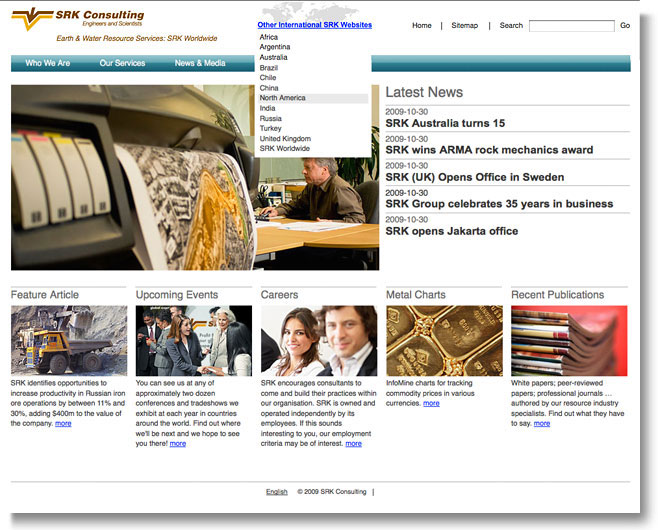
Task: Read SRK (UK) Opens Office in Sweden
Action: click(475, 177)
